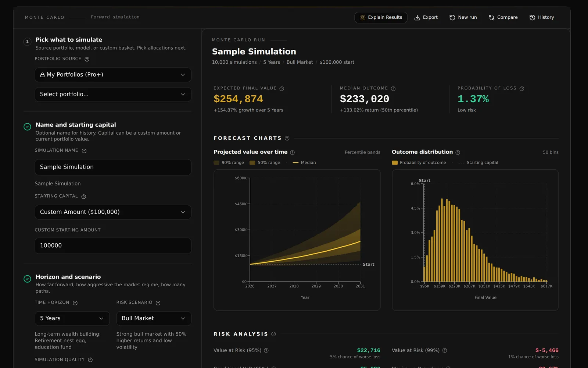Click Export in top toolbar
The height and width of the screenshot is (368, 588).
[426, 17]
